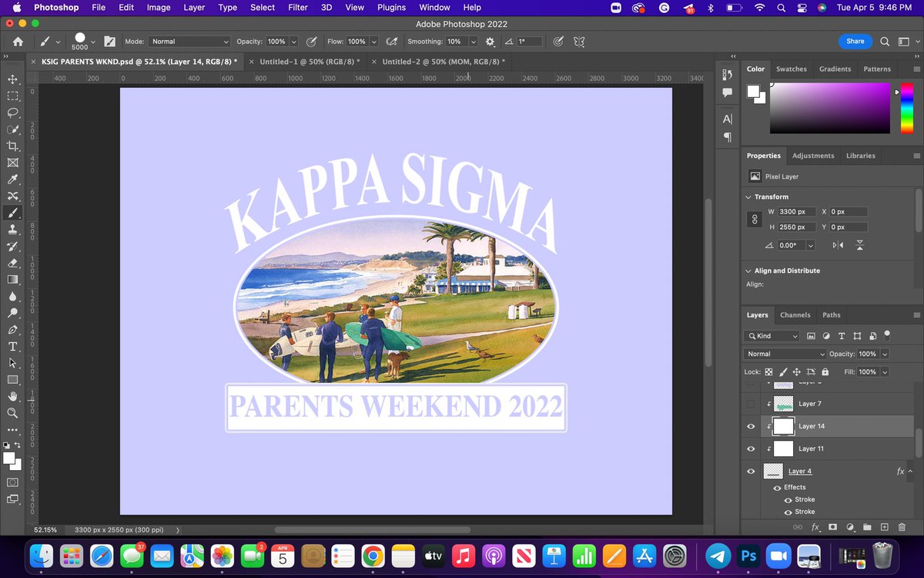Hide Layer 14
This screenshot has width=924, height=578.
(751, 426)
